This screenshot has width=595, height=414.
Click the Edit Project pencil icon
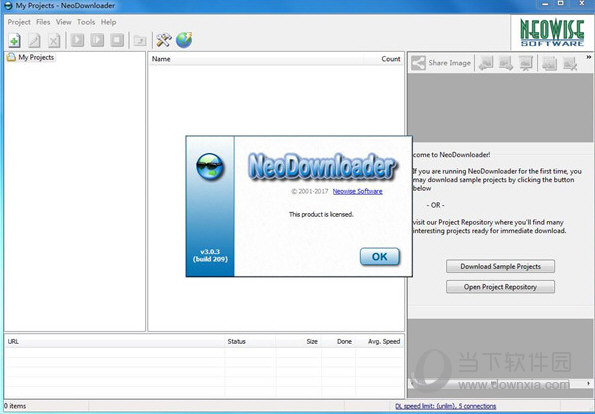click(34, 40)
